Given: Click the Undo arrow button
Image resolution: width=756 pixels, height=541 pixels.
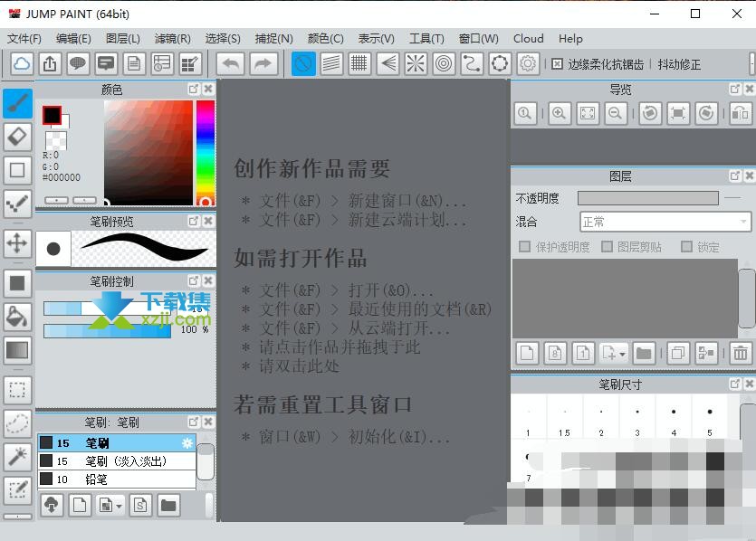Looking at the screenshot, I should tap(231, 63).
